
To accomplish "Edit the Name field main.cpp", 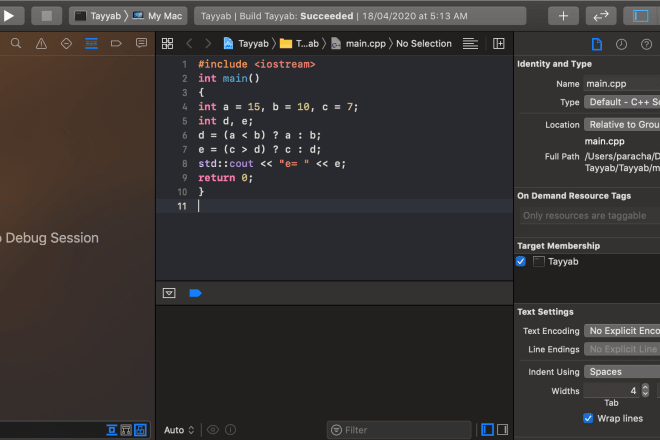I will coord(622,84).
